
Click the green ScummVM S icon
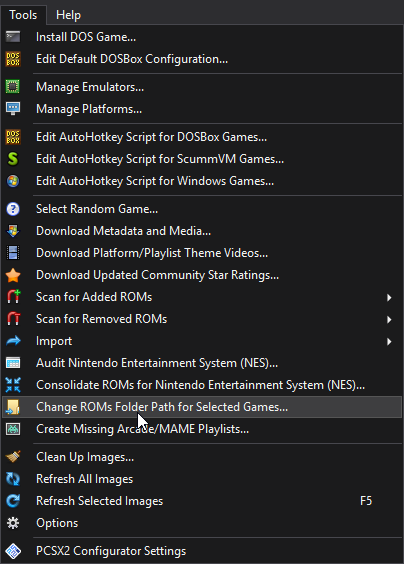tap(13, 159)
